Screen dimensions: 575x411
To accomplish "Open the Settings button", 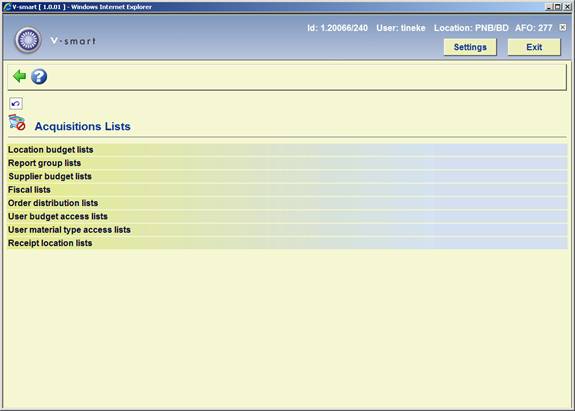I will point(470,47).
